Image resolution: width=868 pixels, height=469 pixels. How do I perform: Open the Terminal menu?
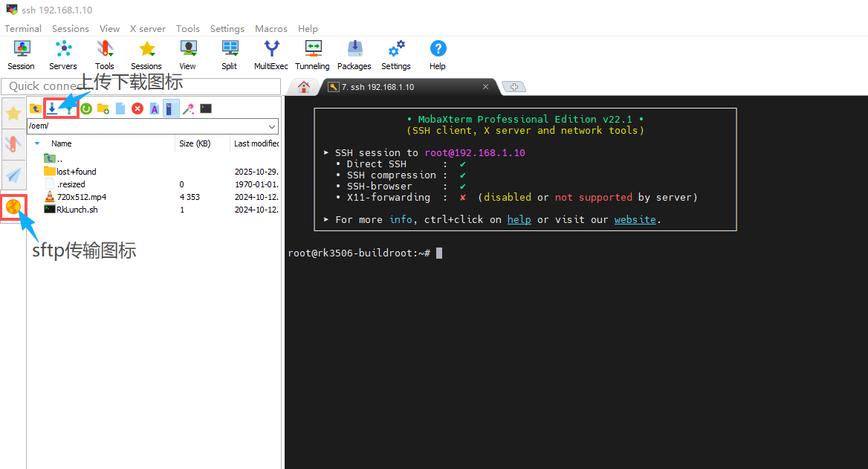(x=23, y=29)
